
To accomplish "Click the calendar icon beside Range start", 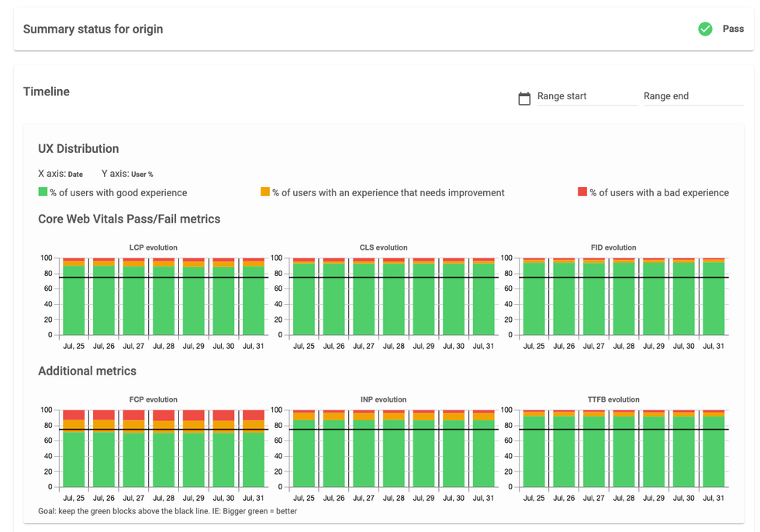I will pos(524,98).
